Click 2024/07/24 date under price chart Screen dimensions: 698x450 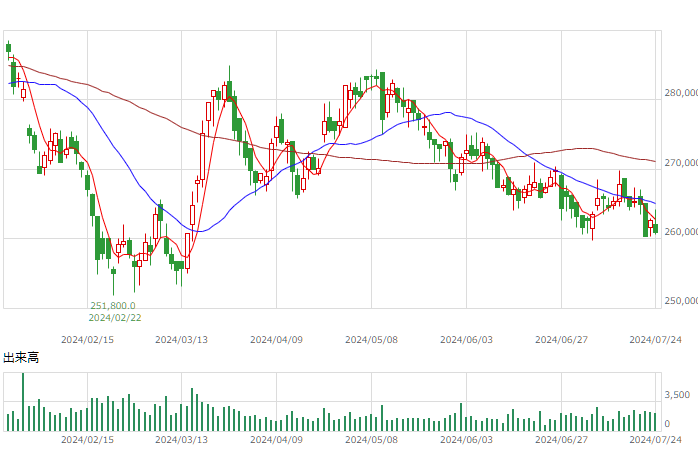[x=655, y=340]
